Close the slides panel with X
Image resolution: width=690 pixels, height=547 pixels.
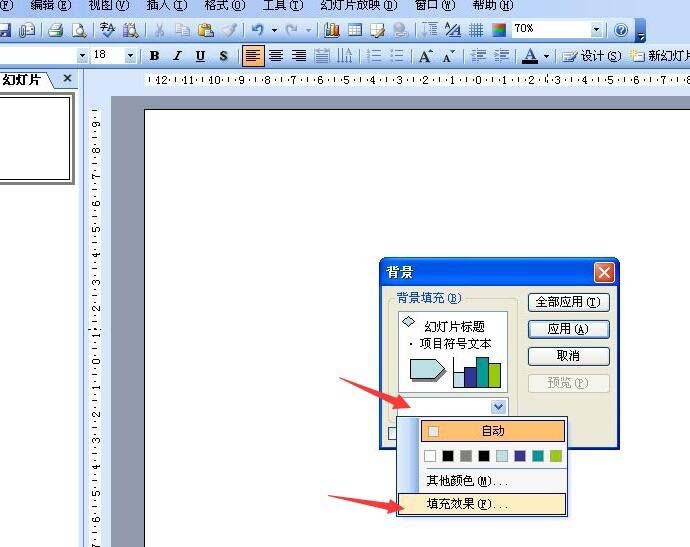click(x=67, y=78)
